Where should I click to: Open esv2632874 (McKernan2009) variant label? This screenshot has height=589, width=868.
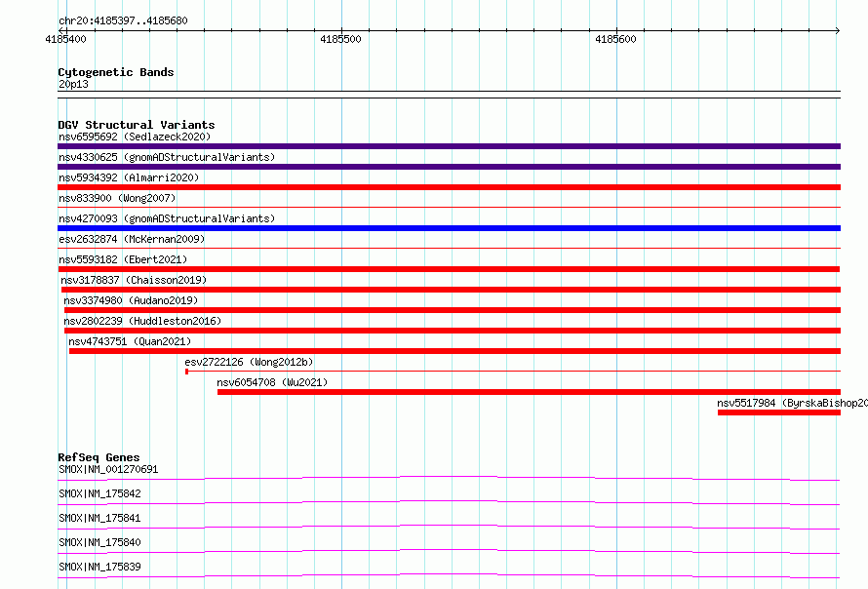(132, 239)
